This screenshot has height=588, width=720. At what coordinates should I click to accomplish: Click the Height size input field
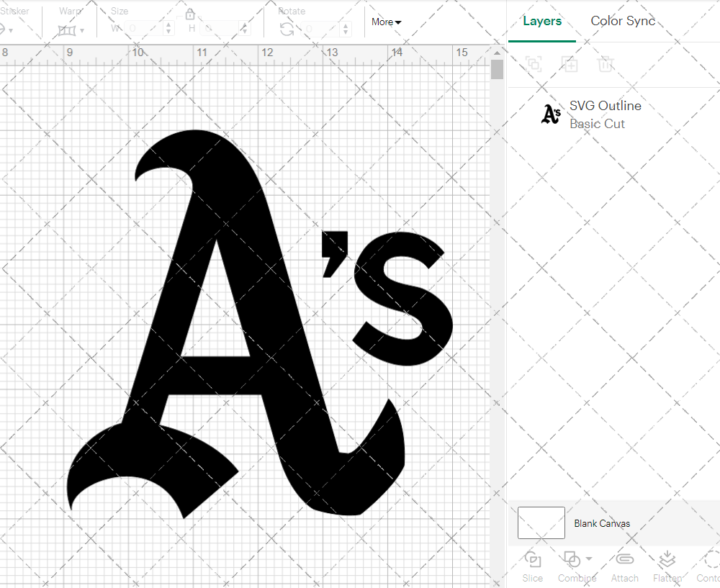click(x=220, y=29)
